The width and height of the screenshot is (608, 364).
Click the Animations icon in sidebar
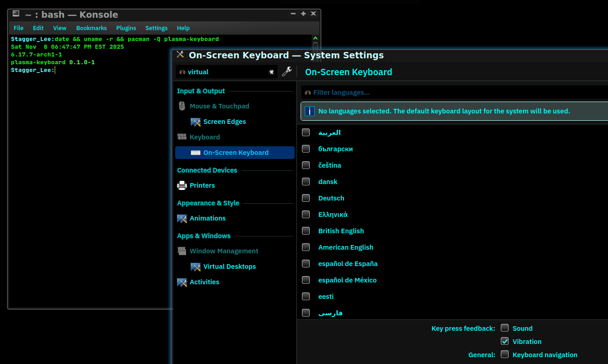coord(182,218)
